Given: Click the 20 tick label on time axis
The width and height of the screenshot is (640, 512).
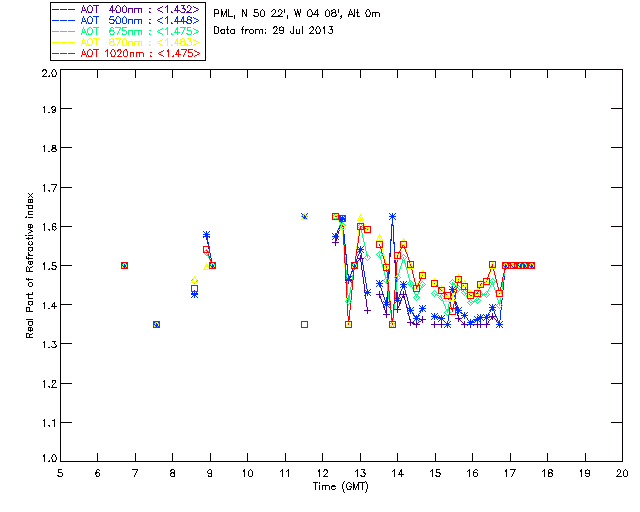Looking at the screenshot, I should [x=622, y=473].
